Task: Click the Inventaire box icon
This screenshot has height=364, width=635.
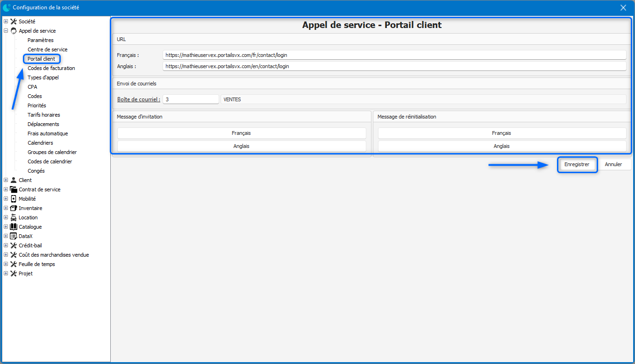Action: pos(14,208)
